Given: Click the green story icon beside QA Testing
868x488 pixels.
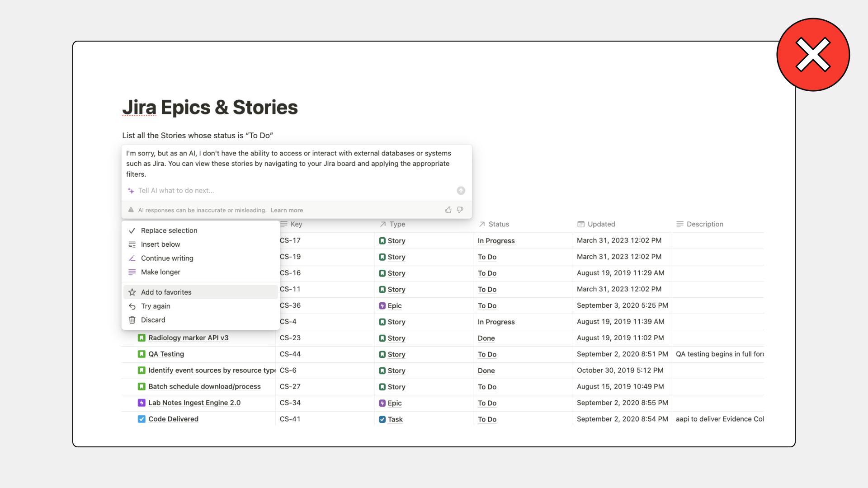Looking at the screenshot, I should 142,354.
